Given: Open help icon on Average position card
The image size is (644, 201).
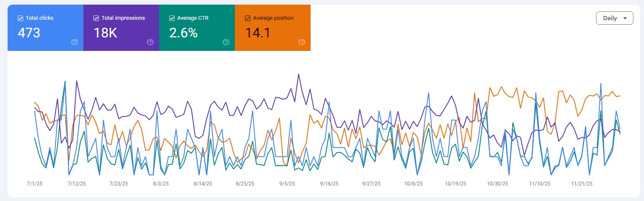Looking at the screenshot, I should (x=301, y=42).
